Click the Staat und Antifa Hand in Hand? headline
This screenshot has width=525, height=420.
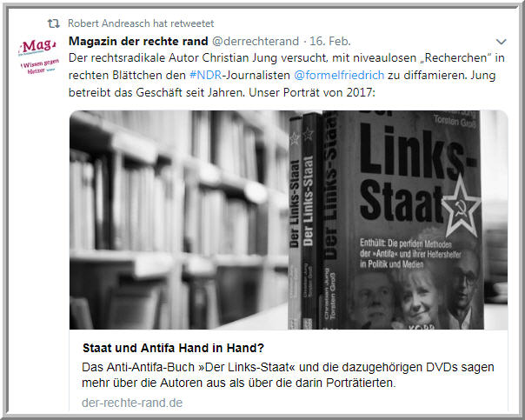coord(174,348)
